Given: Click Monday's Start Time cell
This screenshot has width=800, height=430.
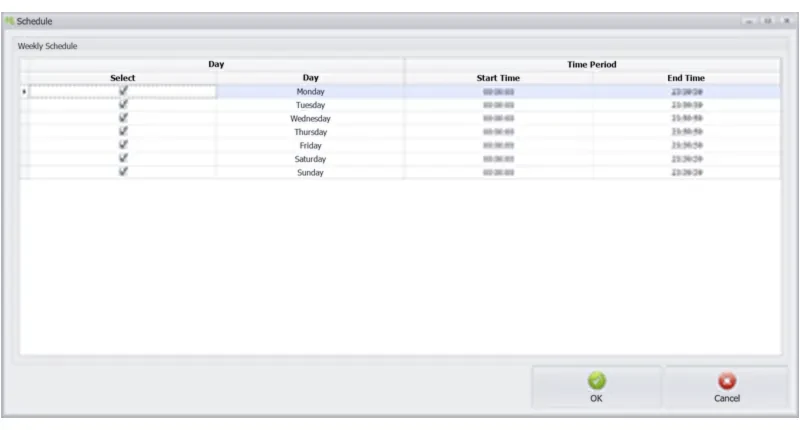Looking at the screenshot, I should (x=498, y=92).
